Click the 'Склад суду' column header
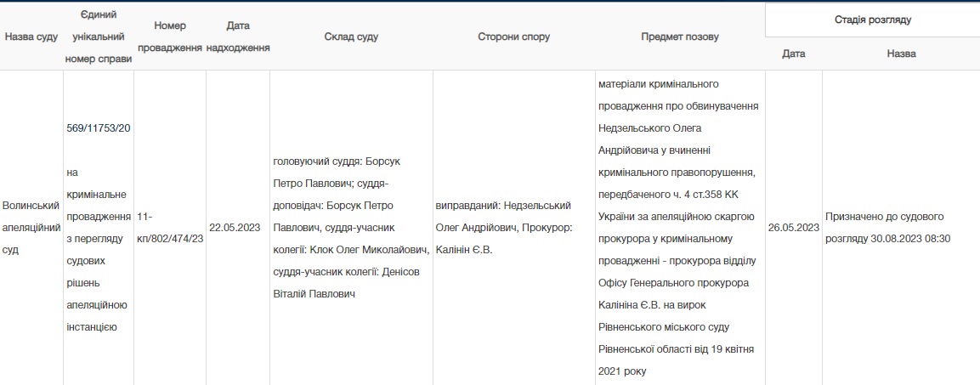 [351, 37]
